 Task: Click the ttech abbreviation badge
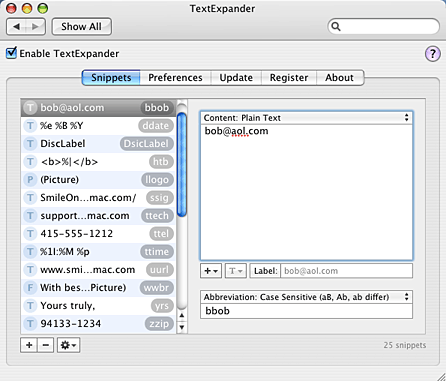[157, 216]
